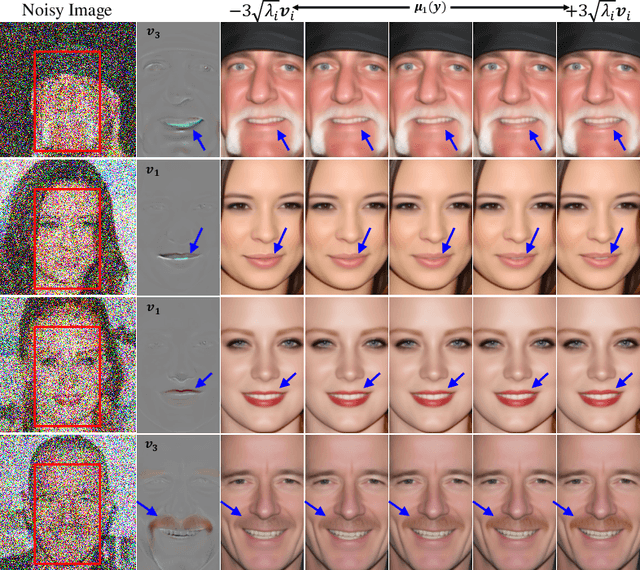Click the blue arrow in the top v3 eigenvector map
Image resolution: width=640 pixels, height=570 pixels.
(x=202, y=139)
